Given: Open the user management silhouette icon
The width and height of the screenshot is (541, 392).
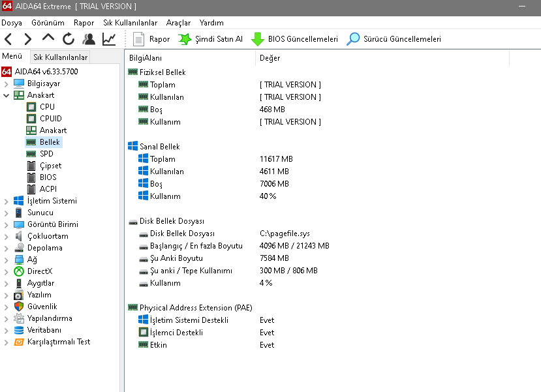Looking at the screenshot, I should 89,39.
